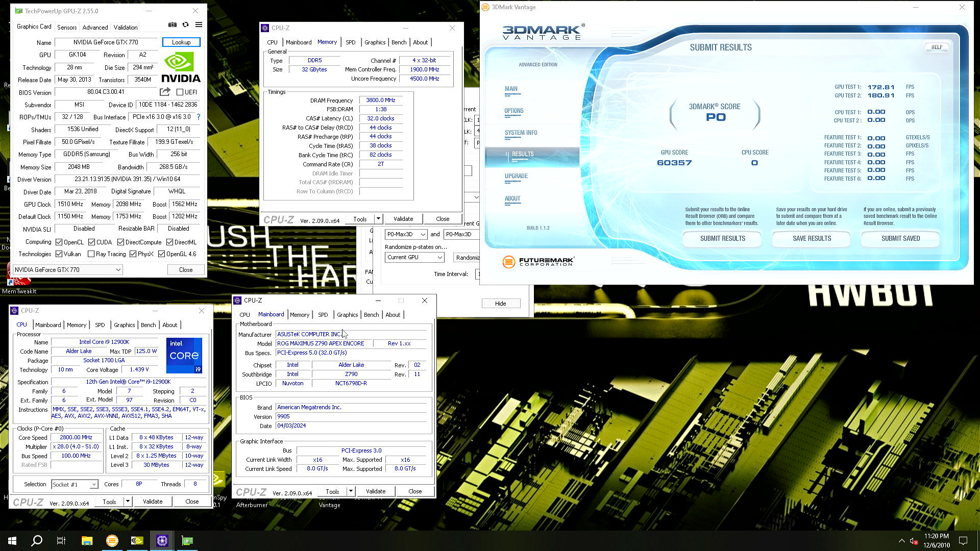Click Submit Saved in 3DMark Vantage
Screen dimensions: 980x551
[x=900, y=238]
